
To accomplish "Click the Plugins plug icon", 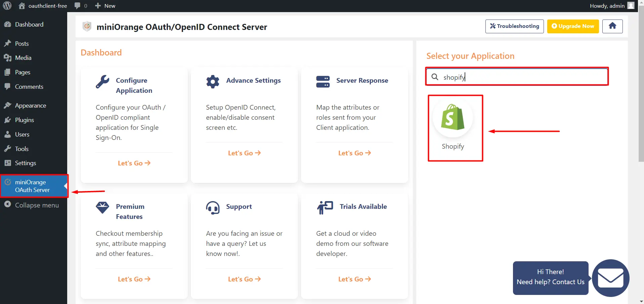I will coord(7,120).
